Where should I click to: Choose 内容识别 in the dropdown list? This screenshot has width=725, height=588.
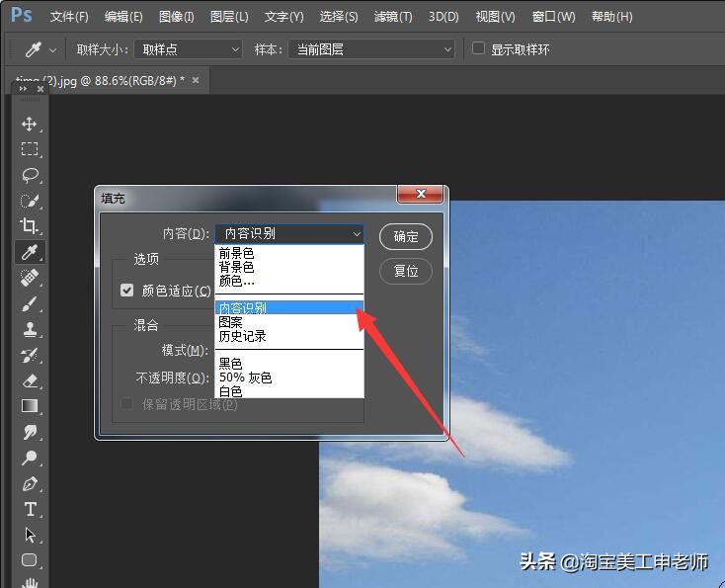click(289, 307)
